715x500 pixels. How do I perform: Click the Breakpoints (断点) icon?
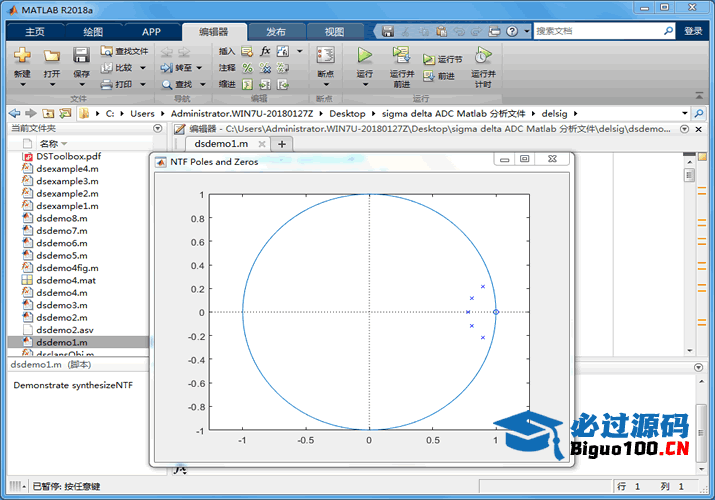[x=326, y=55]
